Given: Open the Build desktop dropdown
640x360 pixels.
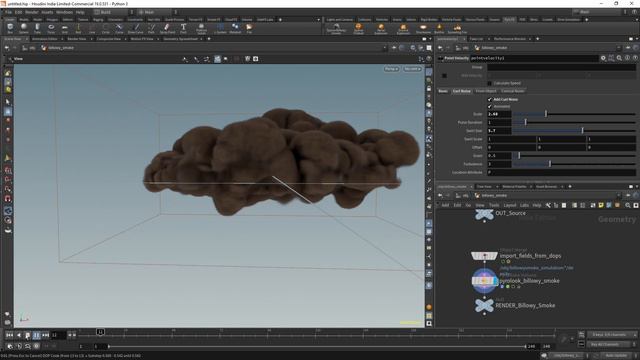Looking at the screenshot, I should [113, 12].
